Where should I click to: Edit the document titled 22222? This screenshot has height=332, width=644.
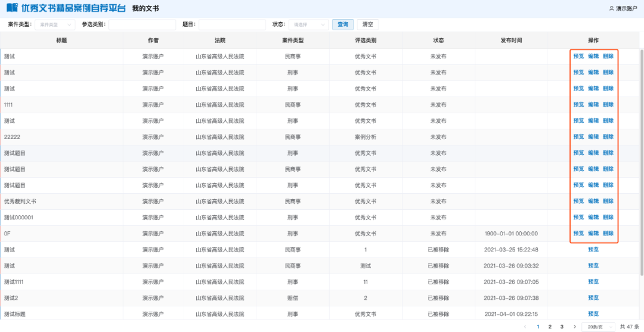click(x=593, y=136)
